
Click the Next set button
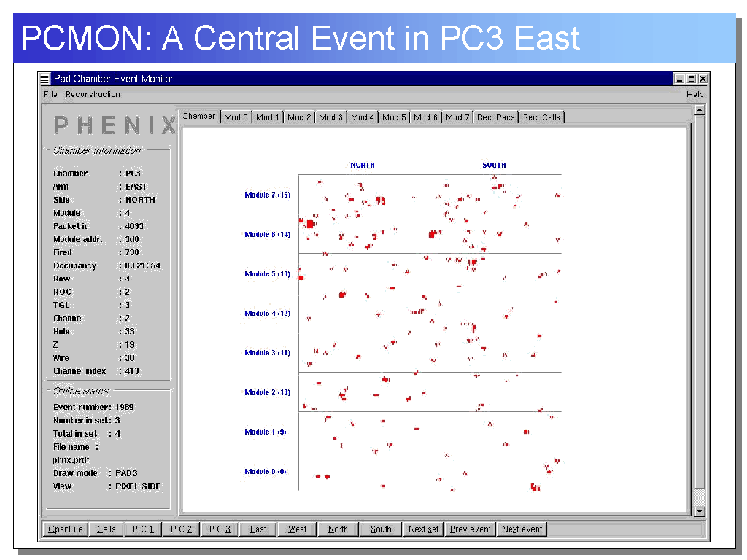(x=423, y=529)
